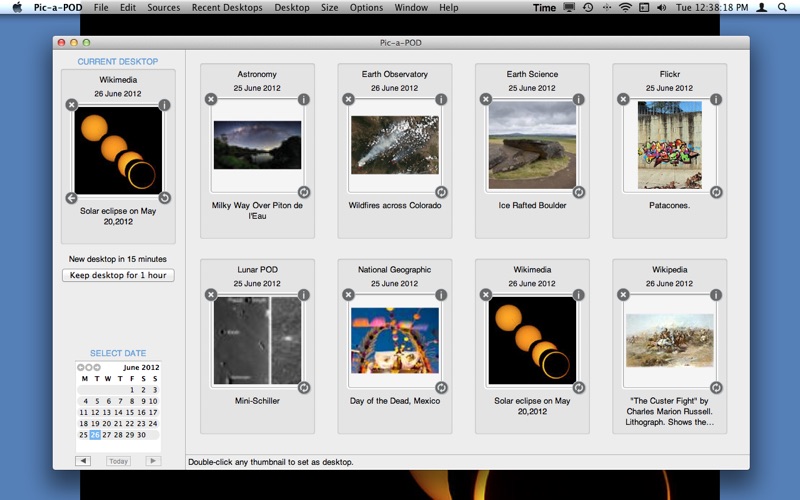The height and width of the screenshot is (500, 800).
Task: Remove the Earth Observatory picture with X icon
Action: [348, 99]
